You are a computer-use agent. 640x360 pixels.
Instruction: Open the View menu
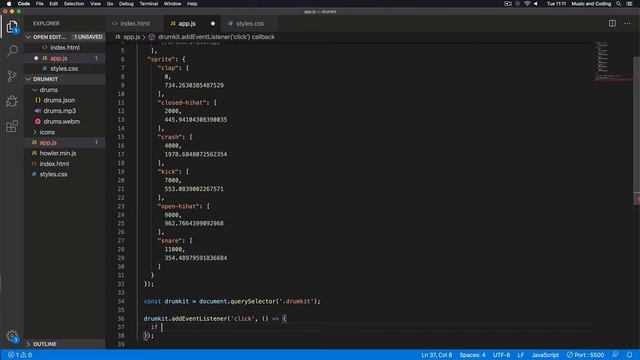[x=96, y=4]
